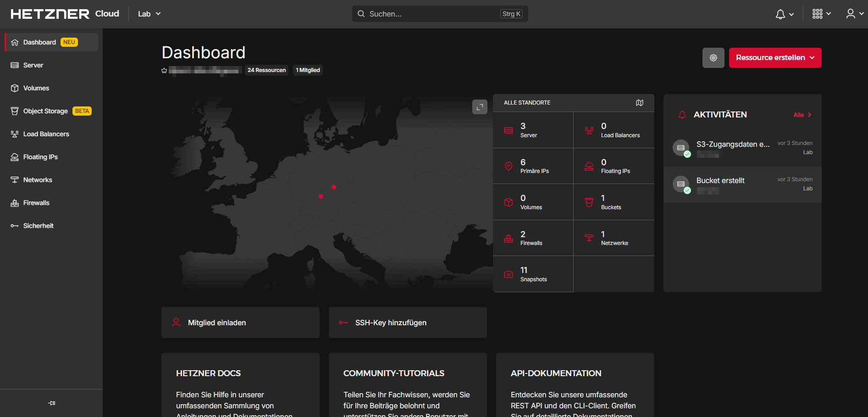Screen dimensions: 868x417
Task: Select Dashboard in the sidebar
Action: [51, 42]
